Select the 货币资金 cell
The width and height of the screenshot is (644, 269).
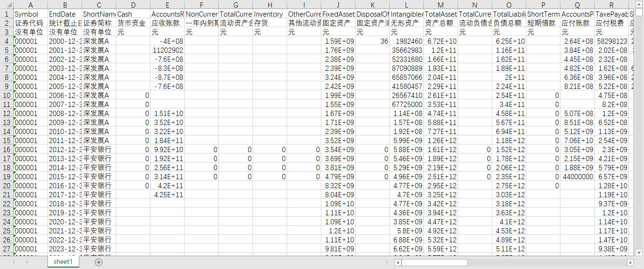133,23
